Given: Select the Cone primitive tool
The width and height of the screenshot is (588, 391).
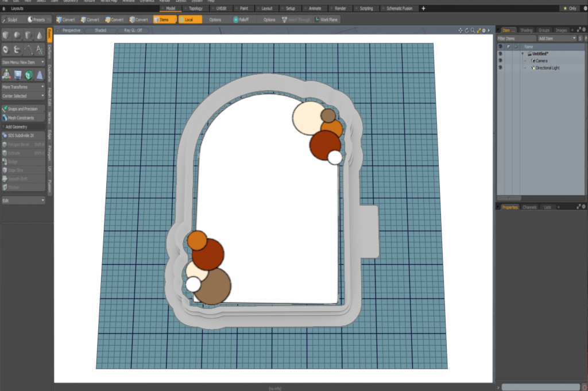Looking at the screenshot, I should coord(40,36).
